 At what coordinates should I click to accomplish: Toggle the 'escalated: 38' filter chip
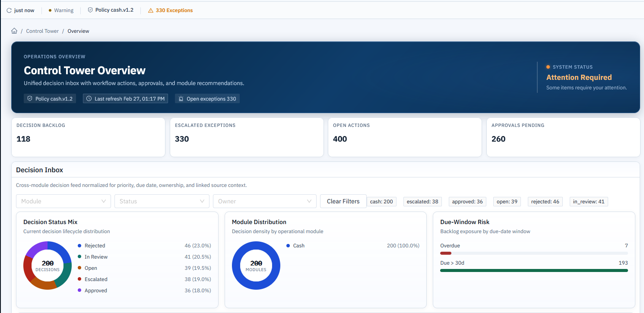click(422, 201)
